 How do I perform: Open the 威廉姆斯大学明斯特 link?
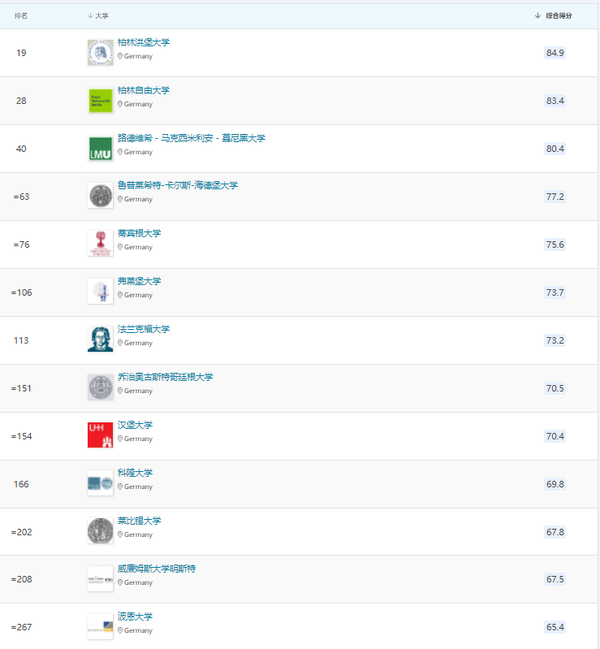[156, 569]
